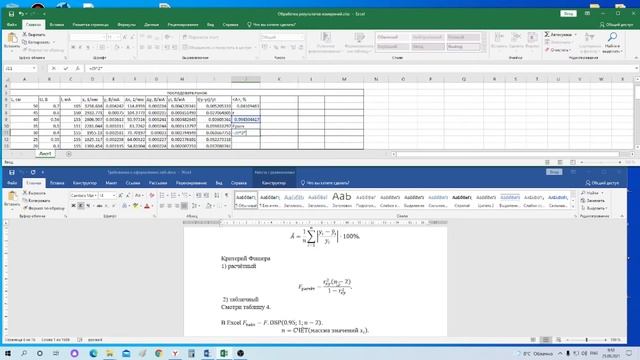Open Excel Данные tab
Image resolution: width=640 pixels, height=360 pixels.
[151, 24]
